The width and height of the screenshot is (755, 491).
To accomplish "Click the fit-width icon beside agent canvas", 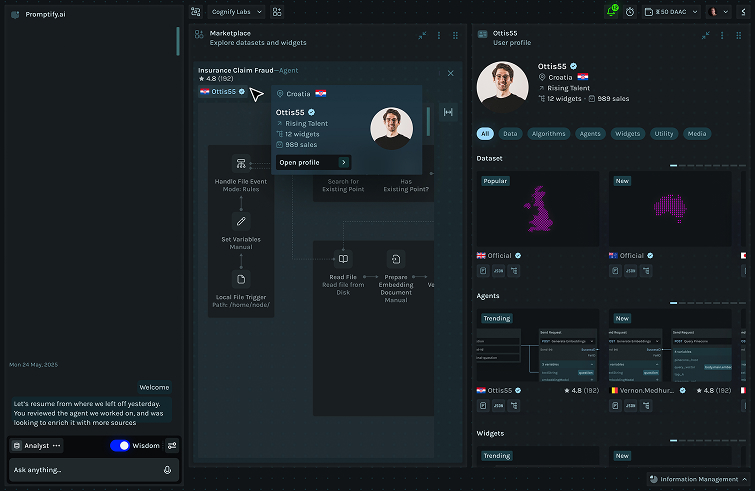I will [448, 112].
